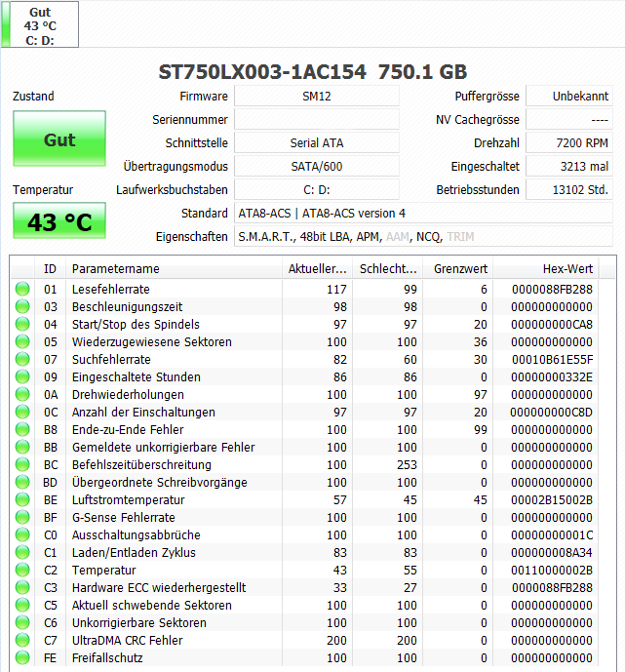
Task: Click status icon for C2 Temperatur row
Action: point(22,570)
